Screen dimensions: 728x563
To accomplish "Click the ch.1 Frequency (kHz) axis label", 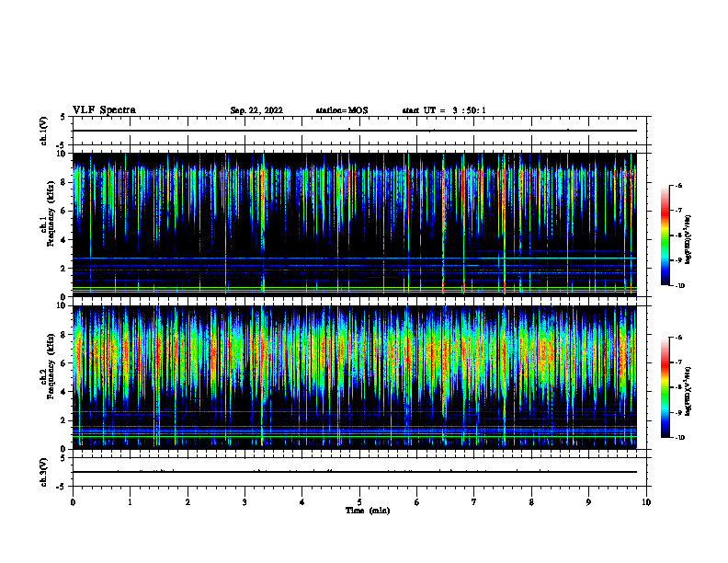I will pos(48,213).
